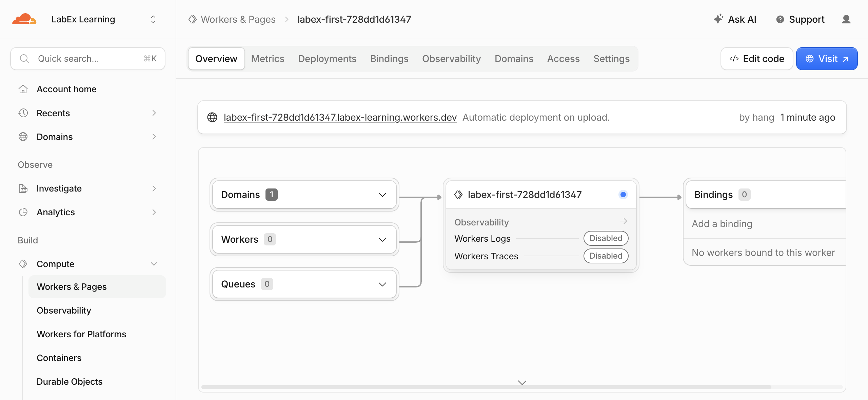Screen dimensions: 868x400
Task: Expand the Investigate chevron
Action: [154, 188]
